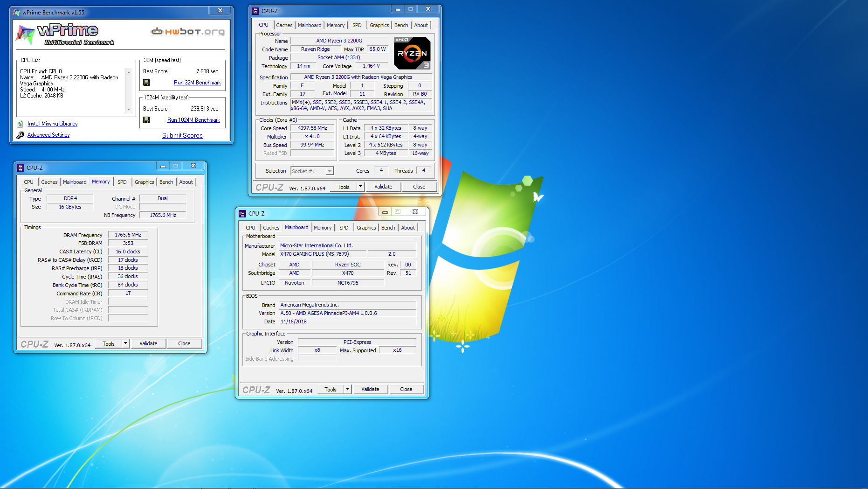Screen dimensions: 868x489
Task: Click Close button in the Memory window
Action: pyautogui.click(x=184, y=343)
